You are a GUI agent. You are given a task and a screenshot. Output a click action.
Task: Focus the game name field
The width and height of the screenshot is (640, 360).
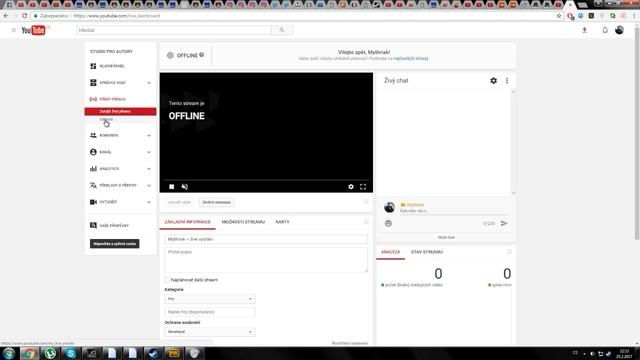[210, 312]
